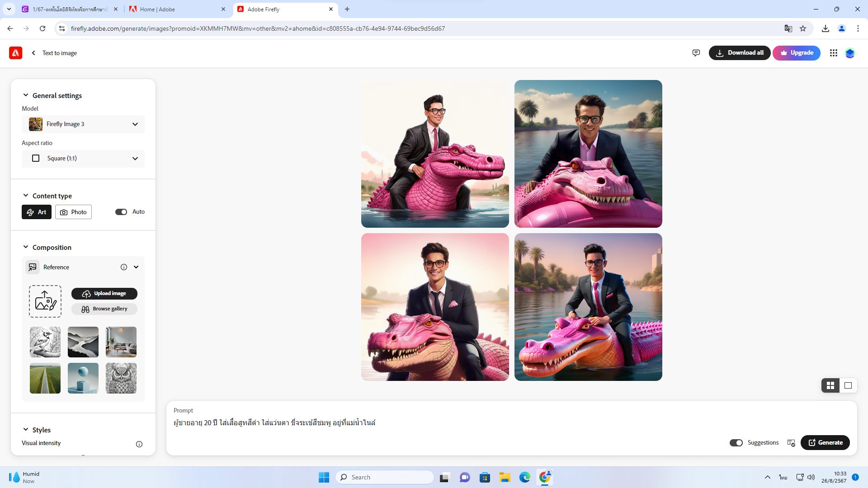Click the Adobe Firefly home logo
The height and width of the screenshot is (488, 868).
(15, 53)
